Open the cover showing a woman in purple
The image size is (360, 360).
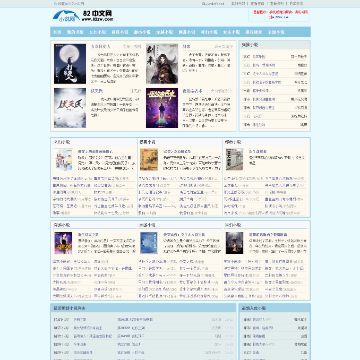pyautogui.click(x=63, y=243)
